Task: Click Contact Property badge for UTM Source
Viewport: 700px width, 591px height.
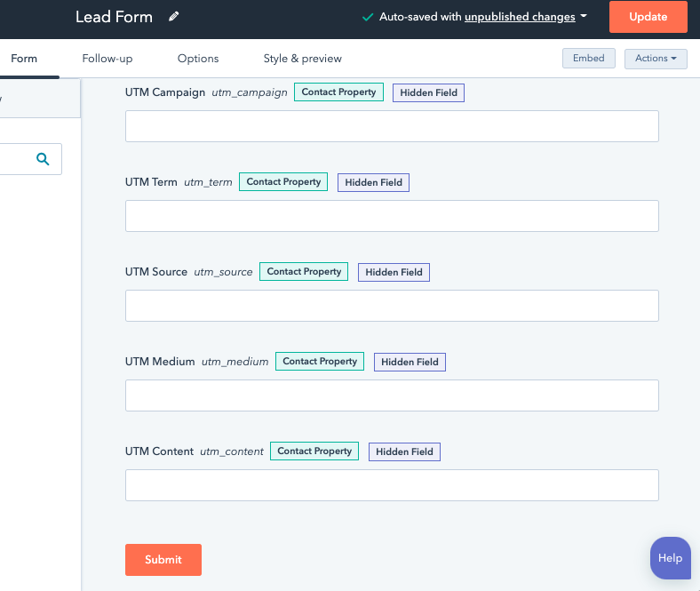Action: pos(304,272)
